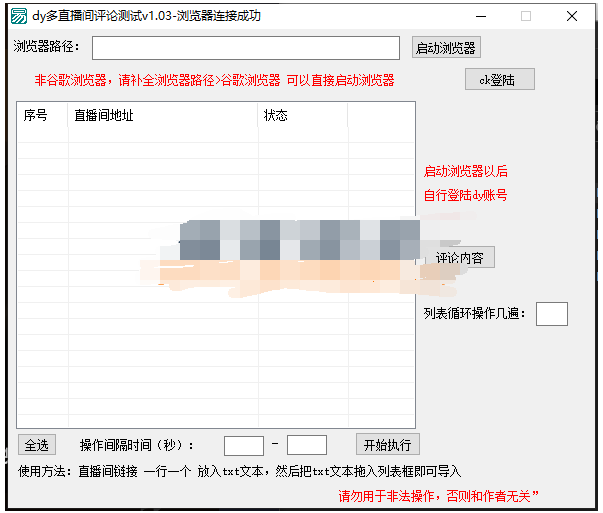603x513 pixels.
Task: Focus the 浏览器路径 input field
Action: [246, 48]
